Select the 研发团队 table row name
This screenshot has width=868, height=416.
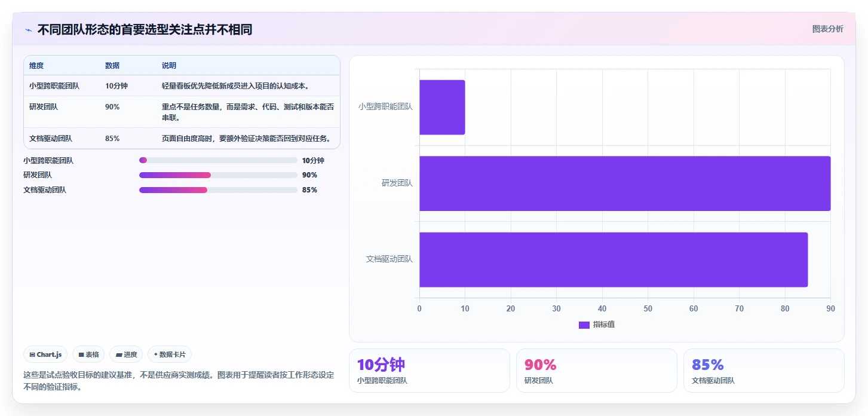44,107
